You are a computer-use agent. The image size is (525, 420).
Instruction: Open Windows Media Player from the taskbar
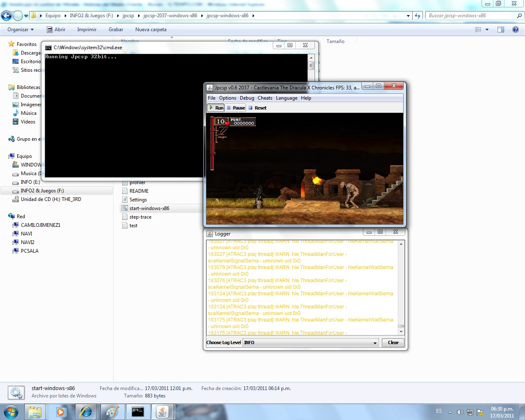(x=61, y=412)
